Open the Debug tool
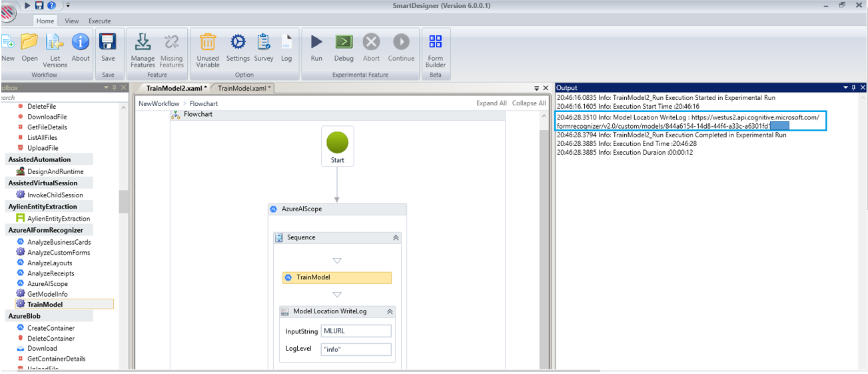 pyautogui.click(x=344, y=43)
